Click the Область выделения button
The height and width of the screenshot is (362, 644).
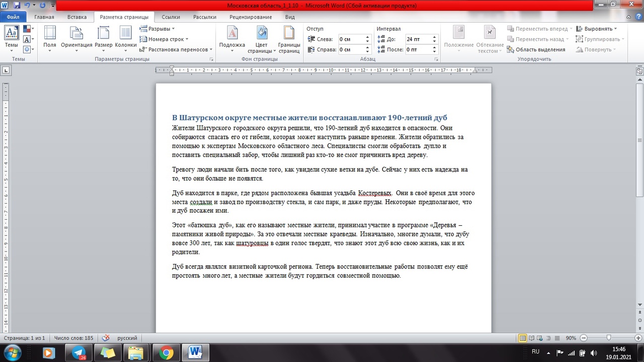tap(536, 49)
